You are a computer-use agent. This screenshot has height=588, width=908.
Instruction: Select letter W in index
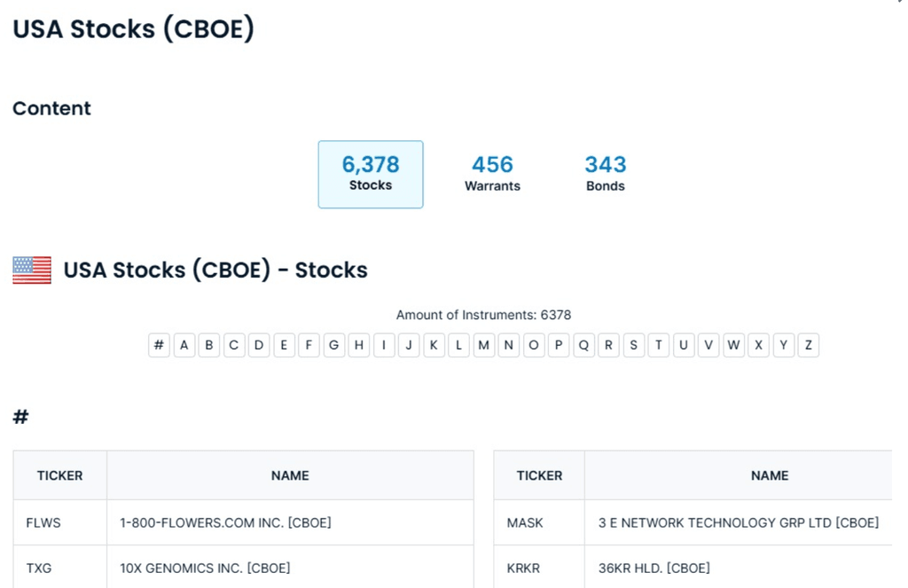(x=733, y=345)
